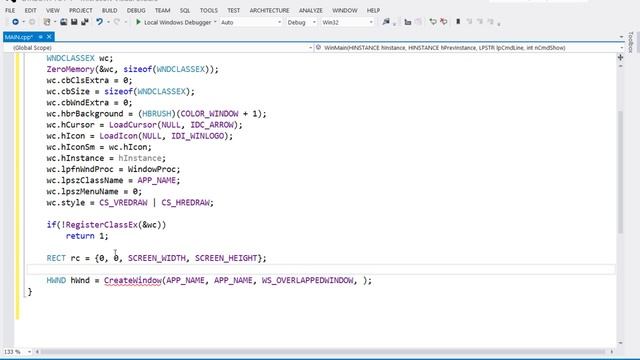Open the ARCHITECTURE menu
Viewport: 640px width, 360px height.
point(269,10)
